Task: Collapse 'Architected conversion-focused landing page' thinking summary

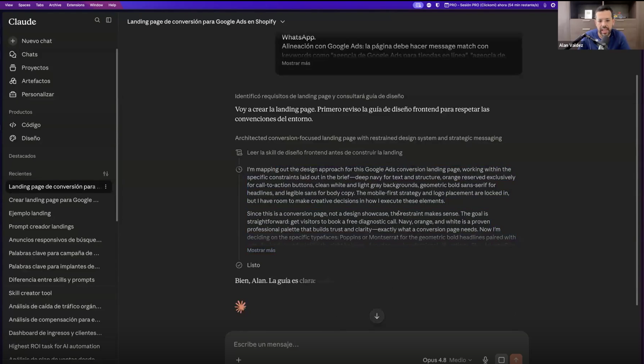Action: click(x=368, y=138)
